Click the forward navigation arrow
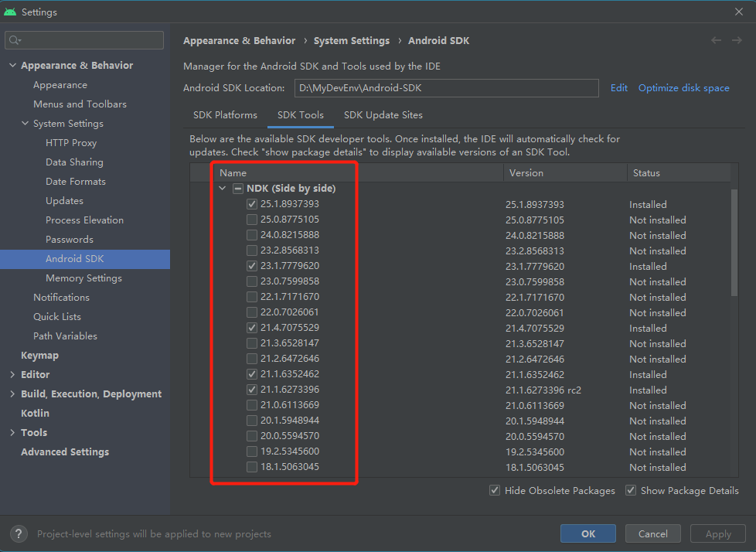Image resolution: width=756 pixels, height=552 pixels. [737, 40]
